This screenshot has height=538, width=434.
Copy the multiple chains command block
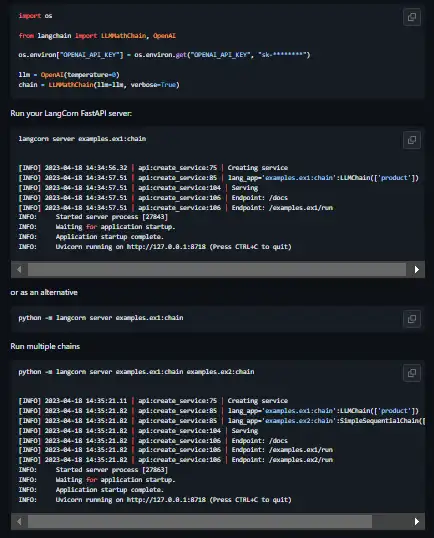[412, 373]
